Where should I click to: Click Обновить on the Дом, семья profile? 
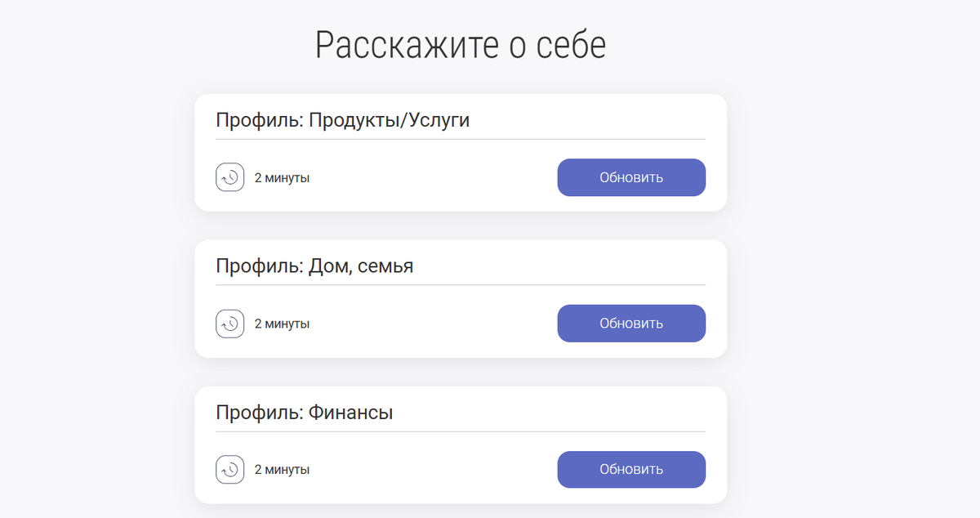coord(631,323)
